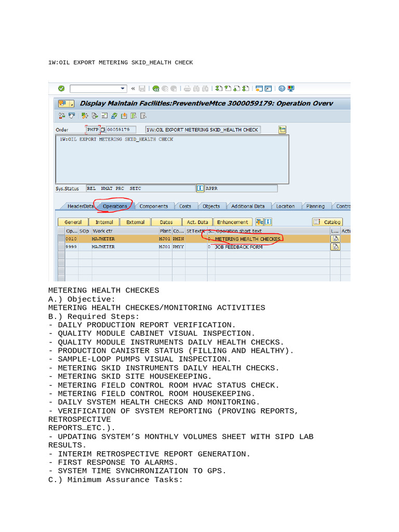Open the SAP command field dropdown
This screenshot has height=532, width=399.
pyautogui.click(x=123, y=89)
